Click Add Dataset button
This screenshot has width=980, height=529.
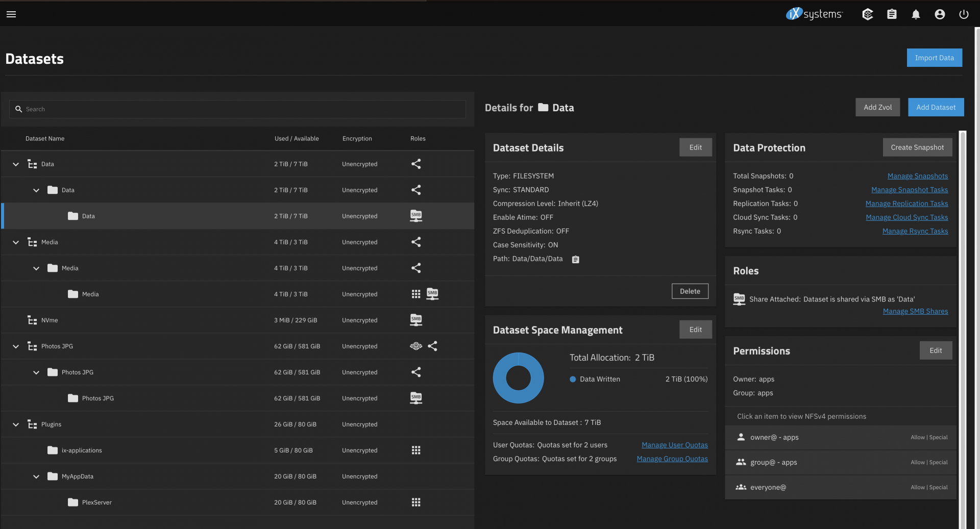pyautogui.click(x=936, y=107)
